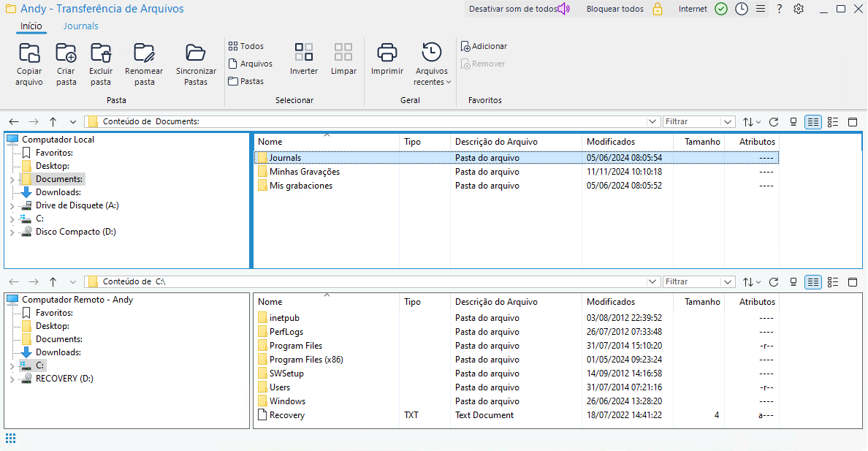The height and width of the screenshot is (451, 868).
Task: Sort local list by Modificados column
Action: pos(611,142)
